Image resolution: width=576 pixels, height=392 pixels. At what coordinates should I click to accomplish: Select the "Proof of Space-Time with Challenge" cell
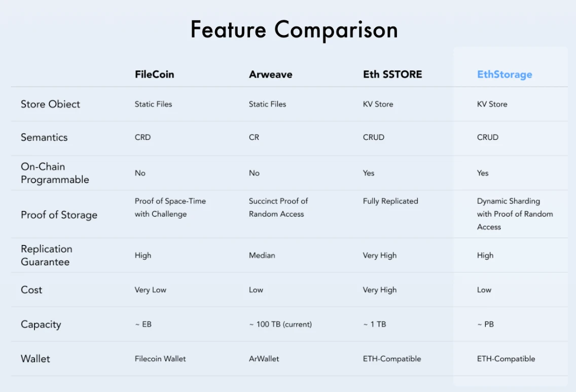point(170,207)
